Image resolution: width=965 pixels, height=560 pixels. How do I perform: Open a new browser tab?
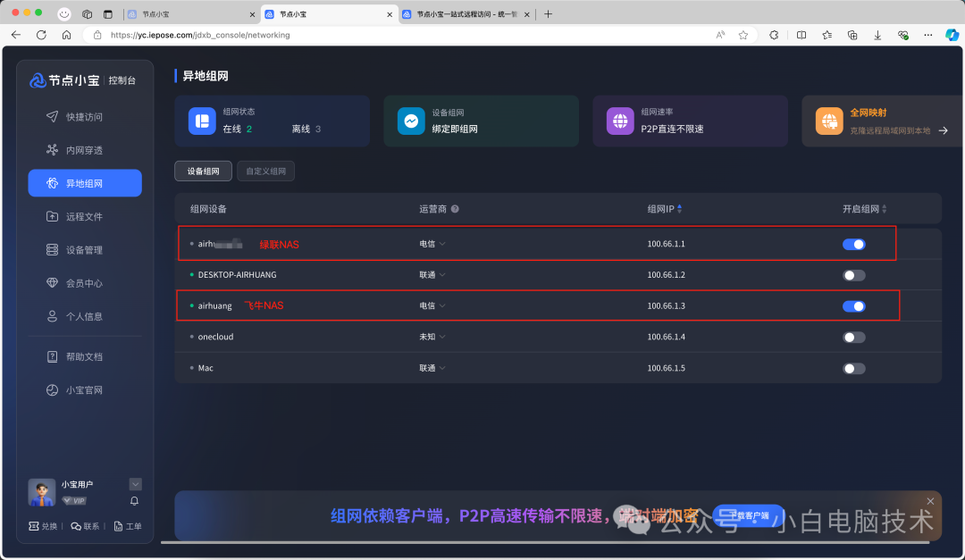point(548,14)
